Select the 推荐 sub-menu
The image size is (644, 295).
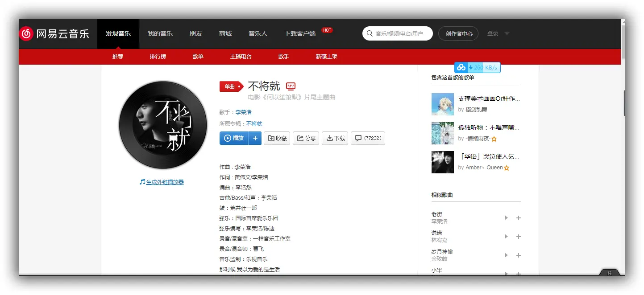click(118, 57)
